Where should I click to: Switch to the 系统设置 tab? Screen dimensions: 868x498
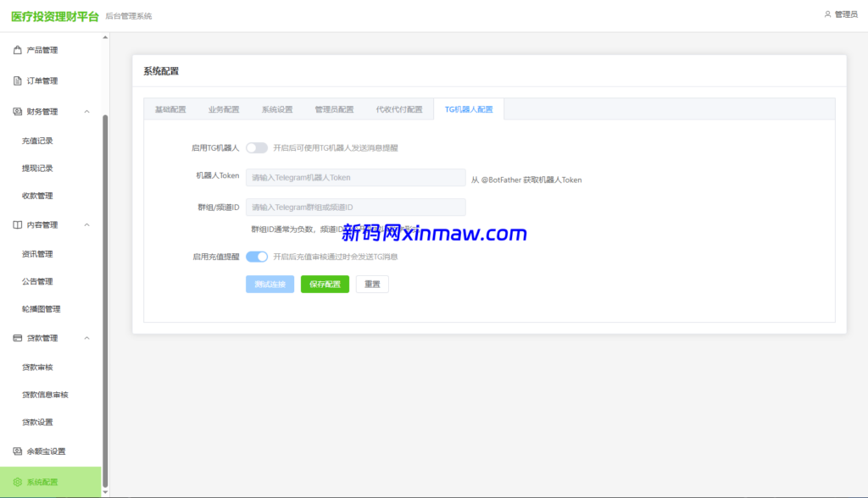point(277,109)
